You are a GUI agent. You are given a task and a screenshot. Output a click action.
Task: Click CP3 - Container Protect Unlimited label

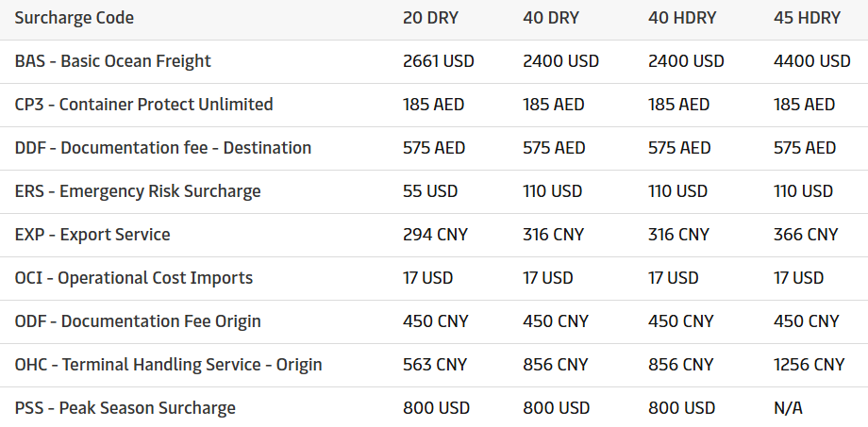[x=144, y=105]
